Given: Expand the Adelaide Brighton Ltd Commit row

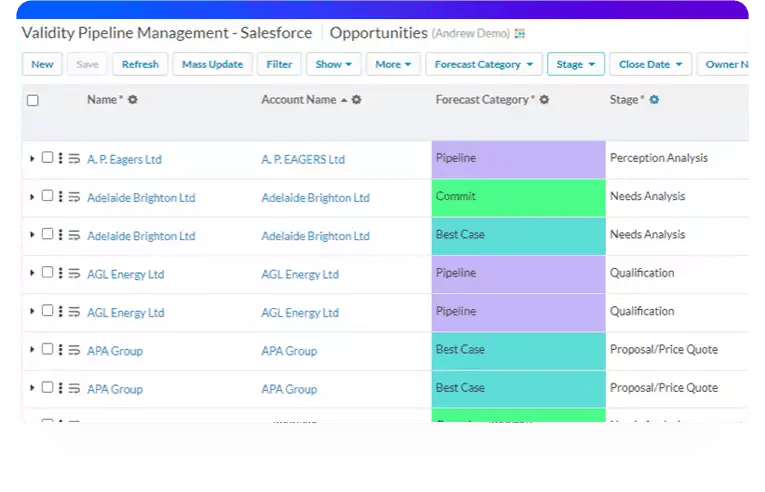Looking at the screenshot, I should tap(32, 197).
